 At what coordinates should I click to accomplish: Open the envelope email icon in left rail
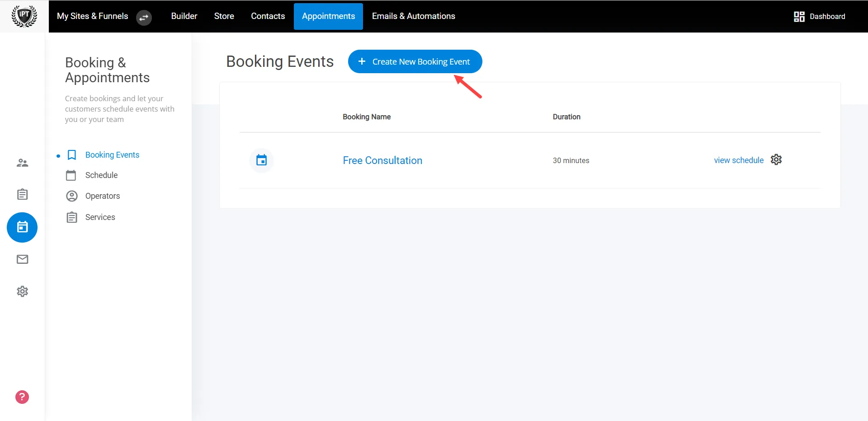click(x=22, y=259)
